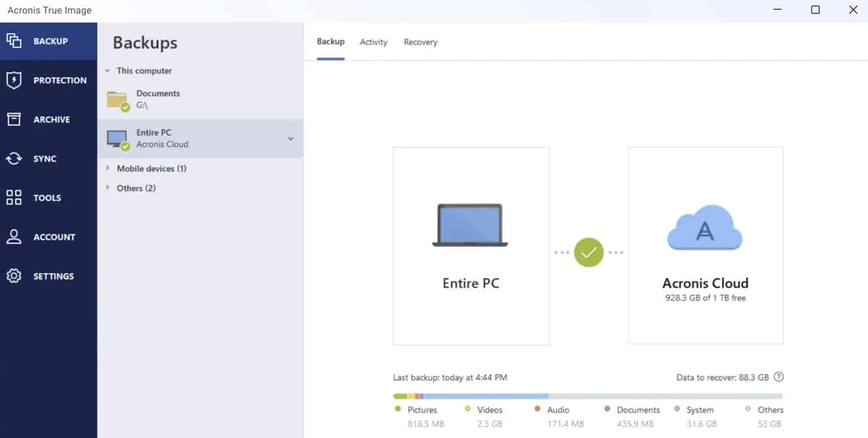Click the orange Audio legend dot
The width and height of the screenshot is (868, 438).
click(537, 409)
